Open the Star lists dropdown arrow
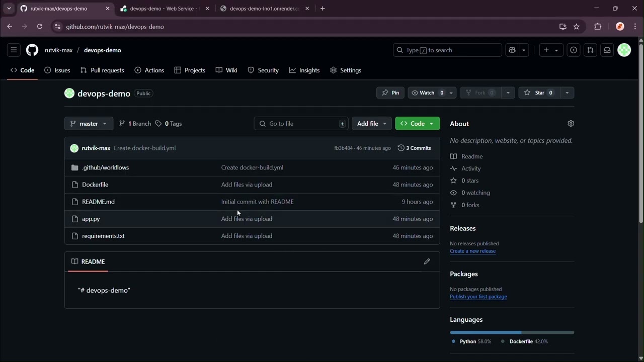The image size is (644, 362). pos(567,93)
